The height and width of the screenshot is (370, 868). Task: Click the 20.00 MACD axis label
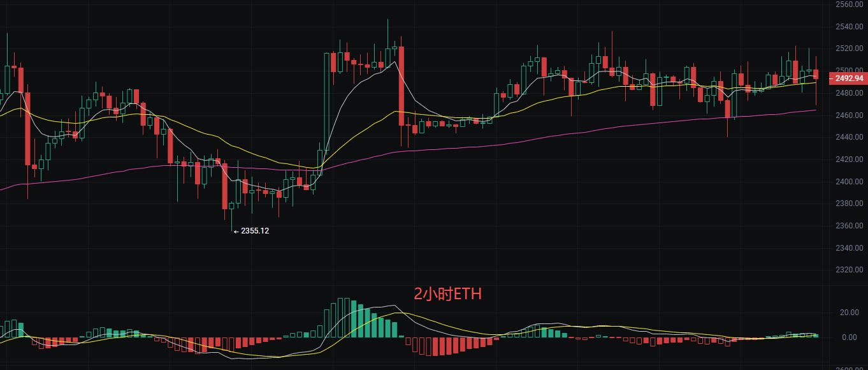(x=848, y=313)
